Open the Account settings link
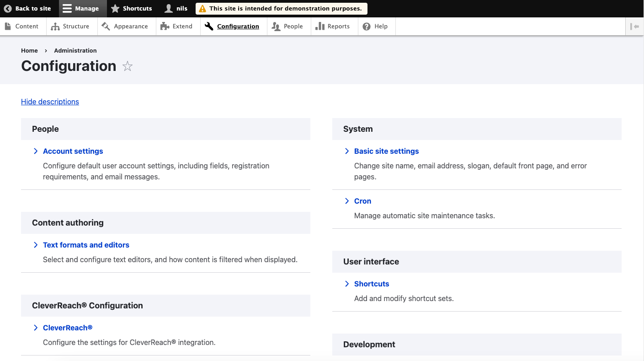 coord(73,151)
